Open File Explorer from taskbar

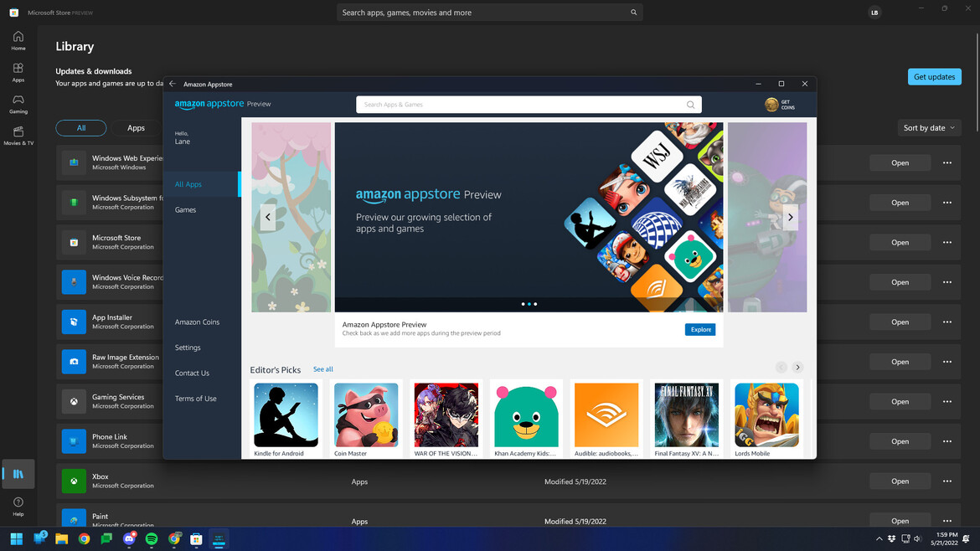tap(61, 538)
